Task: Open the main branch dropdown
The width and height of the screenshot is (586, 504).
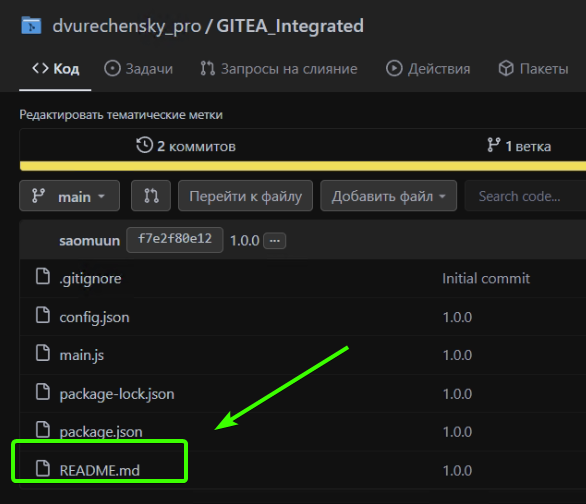Action: 70,196
